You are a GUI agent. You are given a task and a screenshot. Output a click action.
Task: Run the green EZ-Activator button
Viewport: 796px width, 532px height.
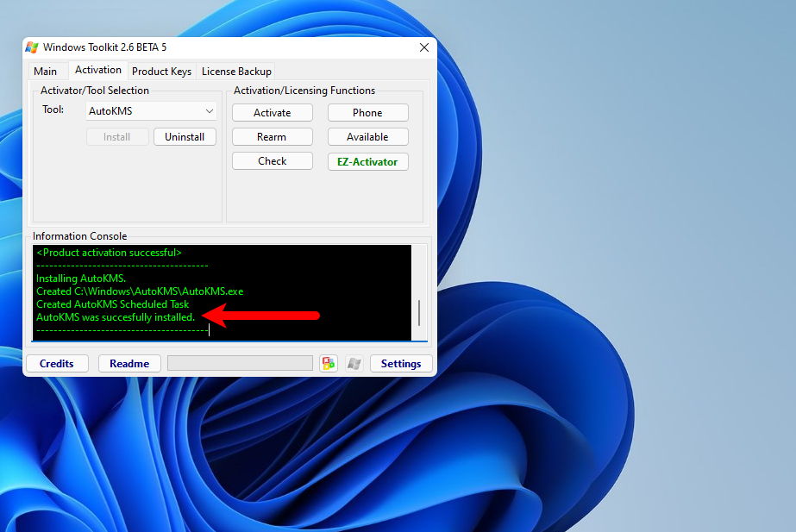coord(367,161)
